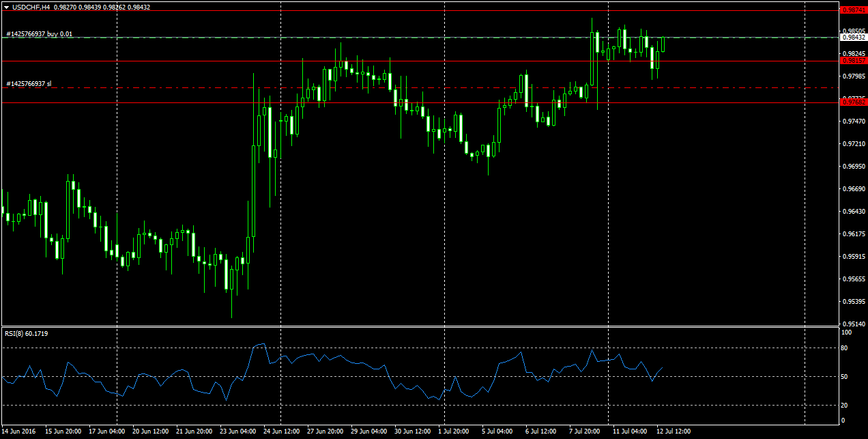Click the '15 Jun 20:00' time axis label
The height and width of the screenshot is (439, 868).
coord(63,431)
